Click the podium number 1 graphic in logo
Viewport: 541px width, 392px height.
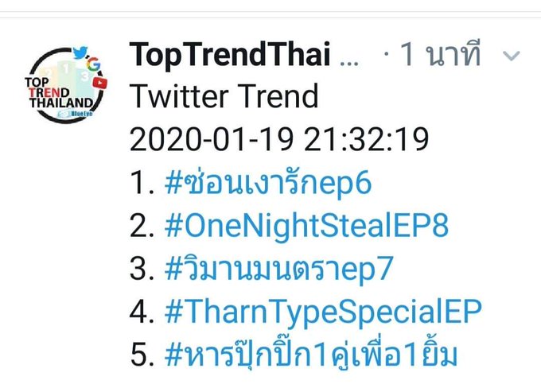pyautogui.click(x=65, y=69)
